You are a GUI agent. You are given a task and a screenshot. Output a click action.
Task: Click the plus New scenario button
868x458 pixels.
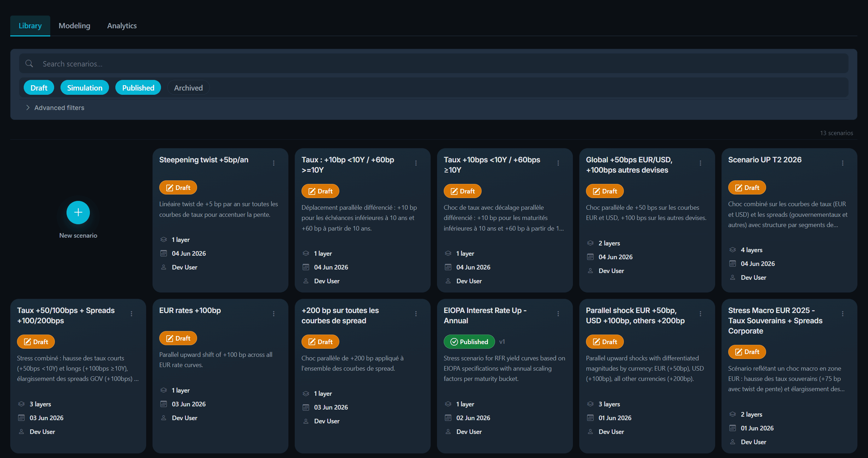pyautogui.click(x=78, y=213)
